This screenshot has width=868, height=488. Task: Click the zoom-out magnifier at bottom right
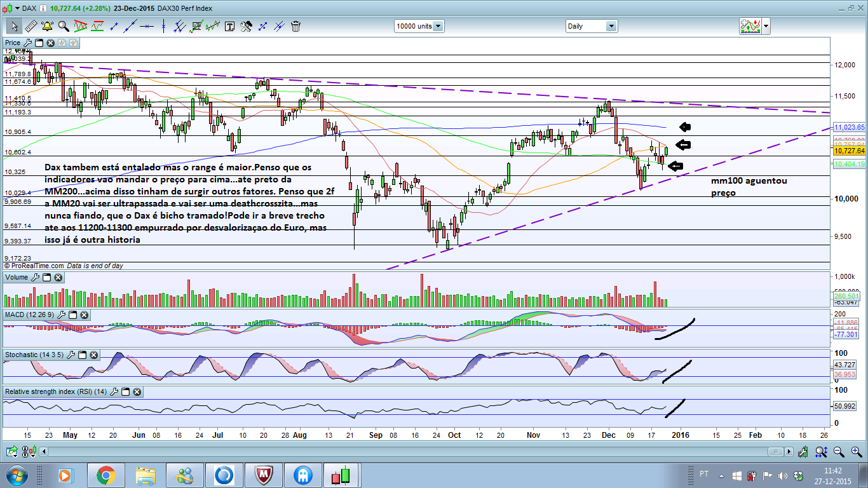(x=839, y=452)
